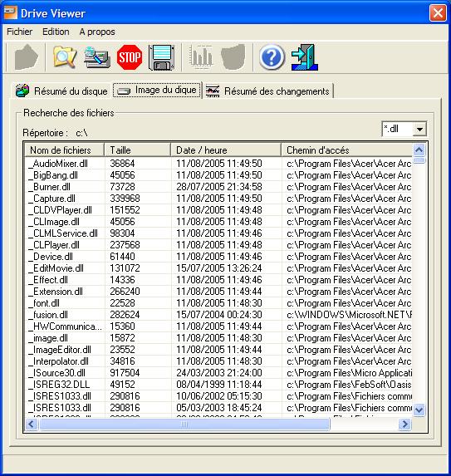Click the vertical scrollbar up arrow
Image resolution: width=451 pixels, height=476 pixels.
pyautogui.click(x=419, y=150)
